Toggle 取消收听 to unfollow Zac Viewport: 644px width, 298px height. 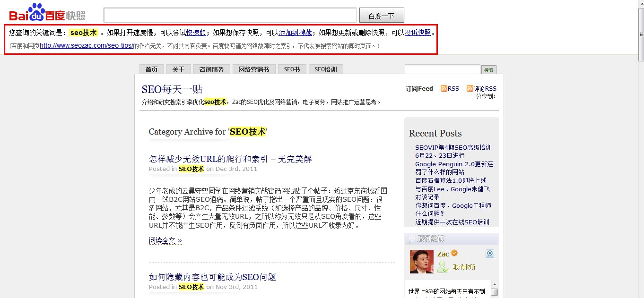pos(465,266)
